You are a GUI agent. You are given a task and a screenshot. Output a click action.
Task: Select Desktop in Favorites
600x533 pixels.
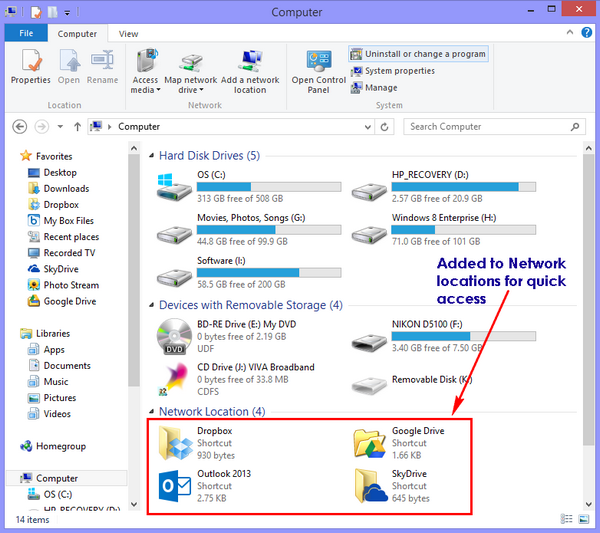click(52, 173)
